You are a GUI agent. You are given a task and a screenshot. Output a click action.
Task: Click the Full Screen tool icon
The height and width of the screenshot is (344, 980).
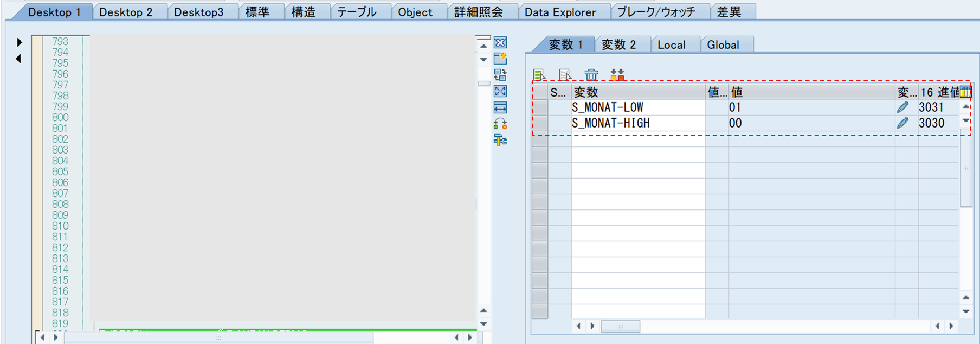[500, 91]
